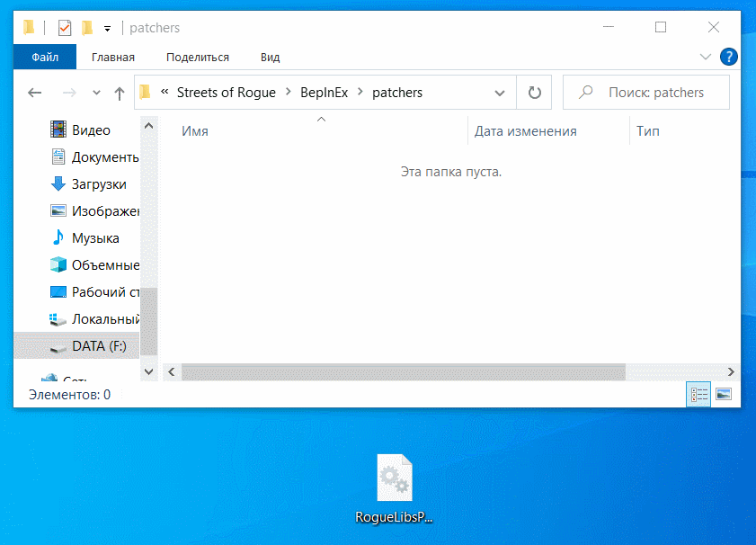Click navigation pane scroll up arrow
The image size is (756, 545).
(149, 127)
